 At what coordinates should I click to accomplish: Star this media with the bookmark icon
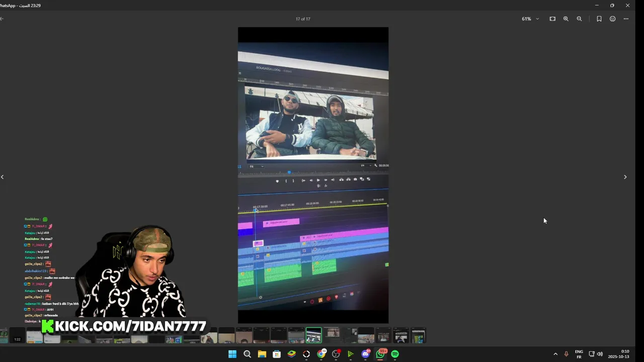point(599,19)
